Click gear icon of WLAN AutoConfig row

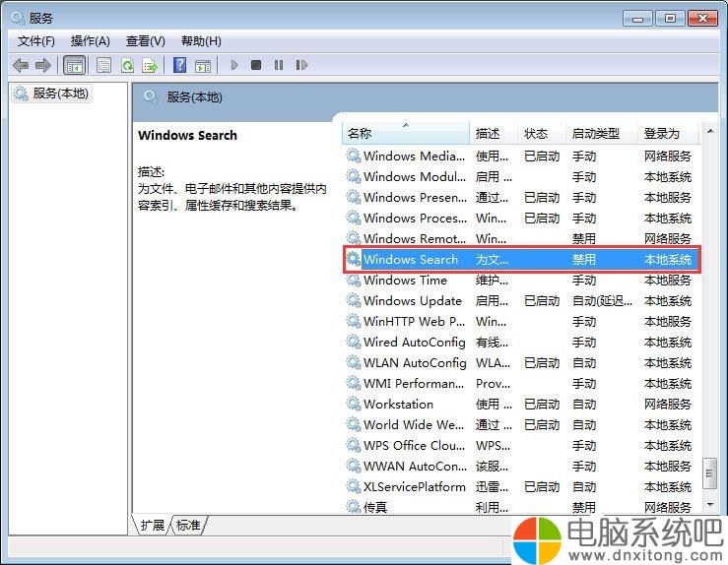point(354,363)
